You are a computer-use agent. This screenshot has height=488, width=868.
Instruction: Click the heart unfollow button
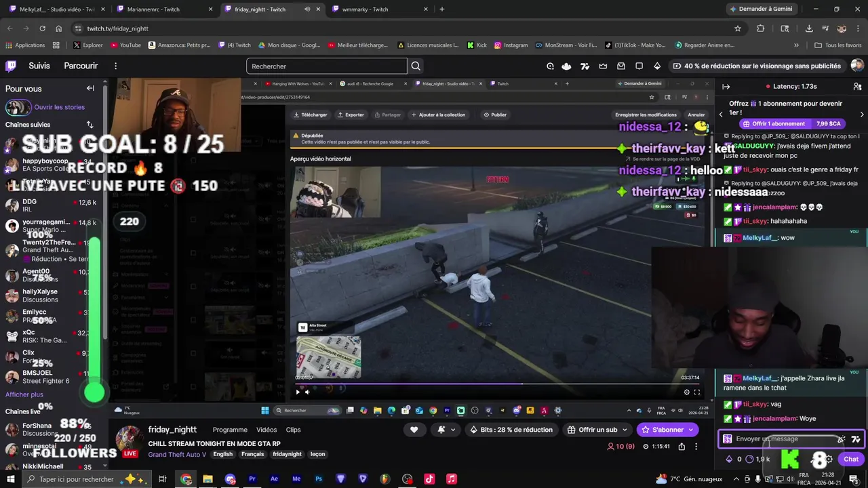pos(414,430)
